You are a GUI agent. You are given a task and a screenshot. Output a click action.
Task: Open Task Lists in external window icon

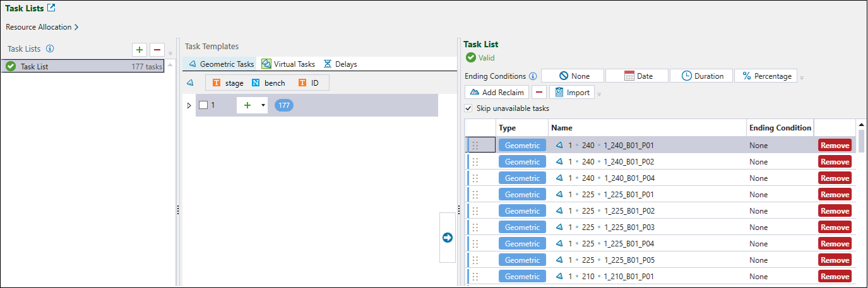tap(51, 8)
